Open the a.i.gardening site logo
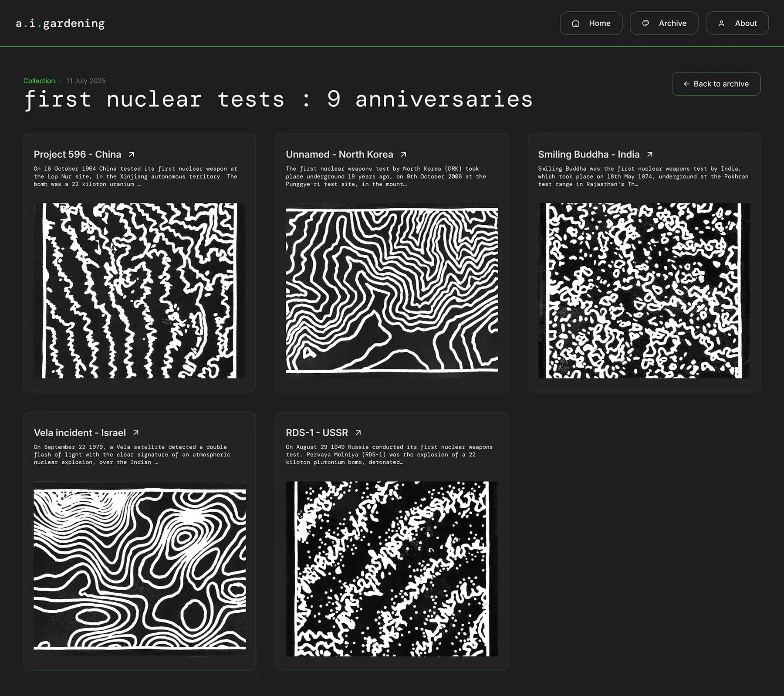This screenshot has width=784, height=696. coord(60,24)
